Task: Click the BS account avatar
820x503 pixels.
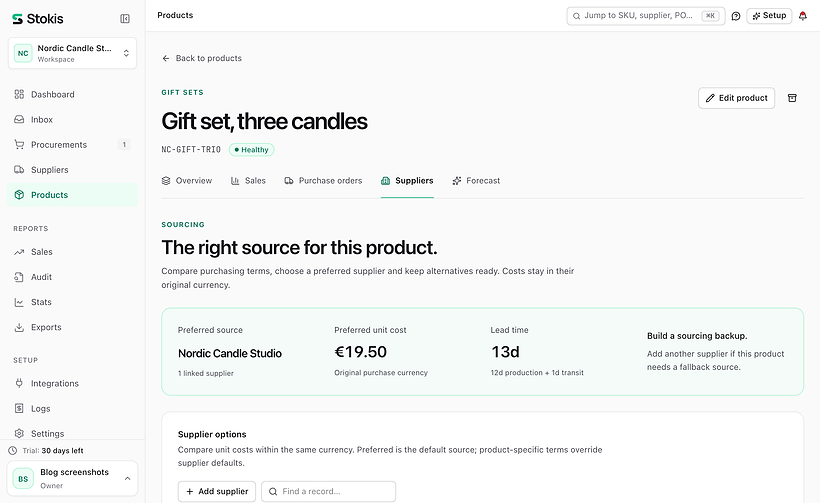Action: [23, 478]
